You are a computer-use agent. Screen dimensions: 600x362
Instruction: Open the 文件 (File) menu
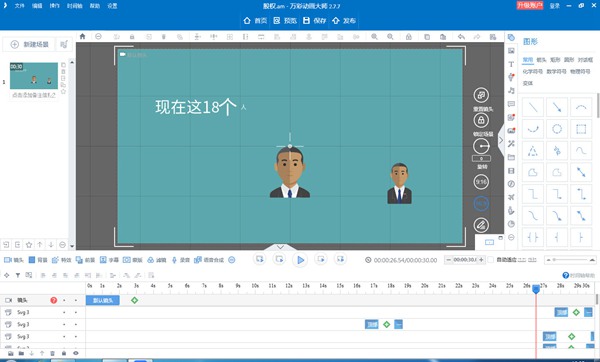[20, 6]
